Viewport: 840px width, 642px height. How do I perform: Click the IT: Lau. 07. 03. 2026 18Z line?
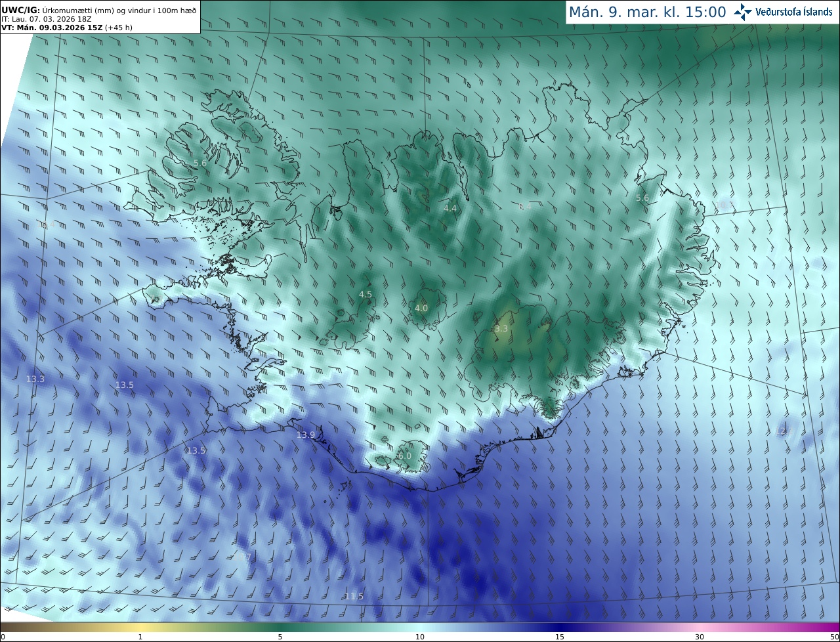(48, 19)
